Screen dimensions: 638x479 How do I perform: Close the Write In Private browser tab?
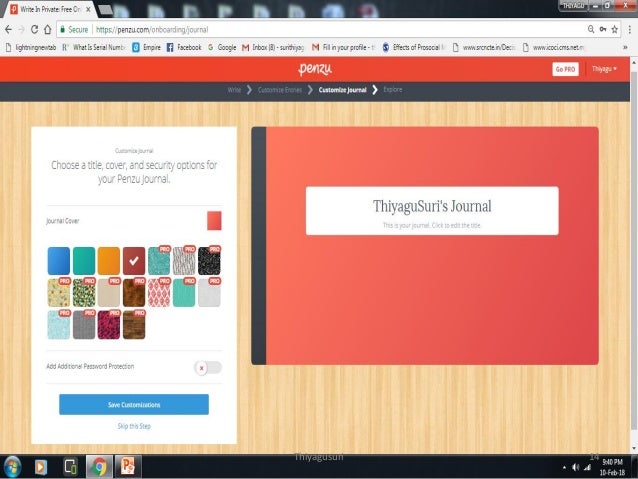click(88, 9)
